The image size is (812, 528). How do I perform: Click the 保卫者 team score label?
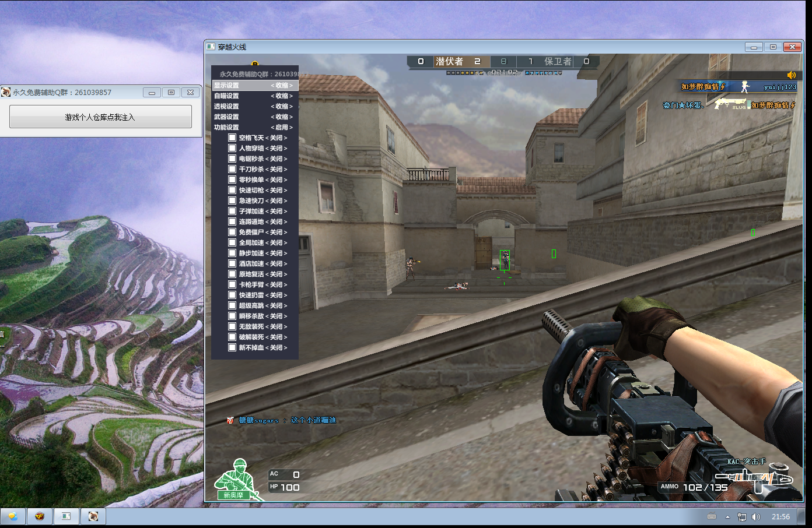(x=558, y=61)
